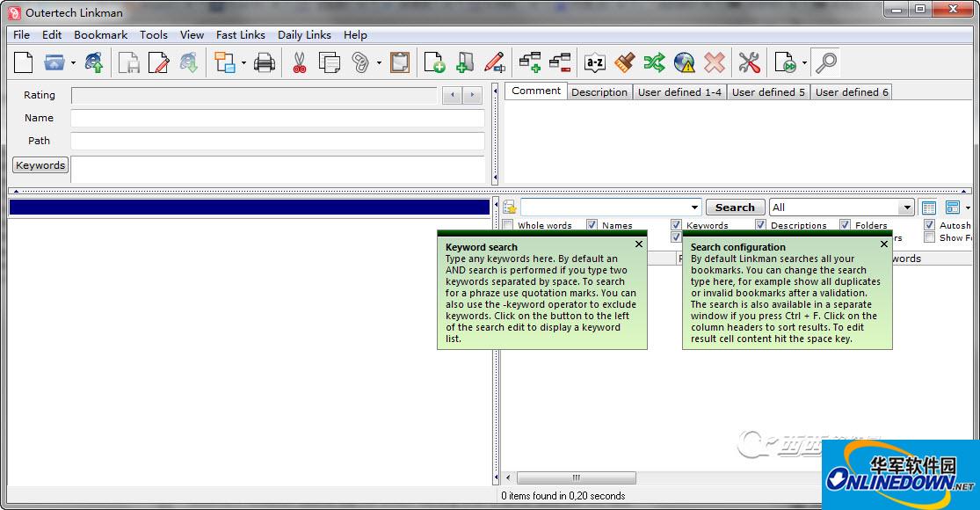The height and width of the screenshot is (510, 980).
Task: Validate links globe warning icon
Action: click(685, 62)
